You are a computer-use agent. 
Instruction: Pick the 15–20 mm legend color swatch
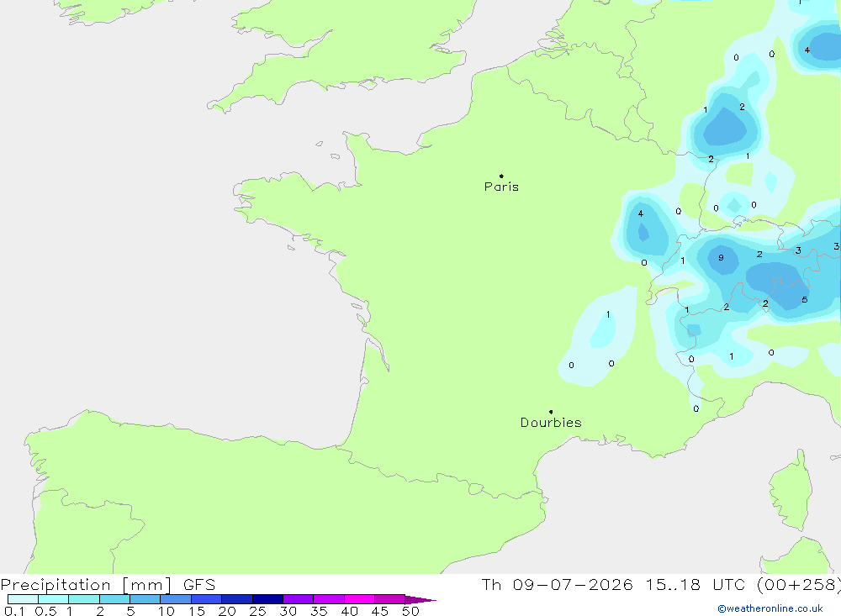point(207,599)
